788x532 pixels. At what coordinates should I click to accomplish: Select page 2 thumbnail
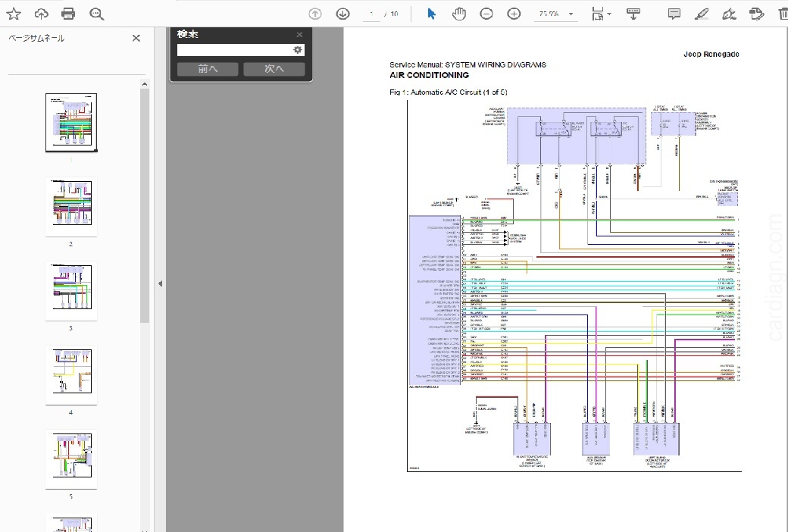[71, 207]
